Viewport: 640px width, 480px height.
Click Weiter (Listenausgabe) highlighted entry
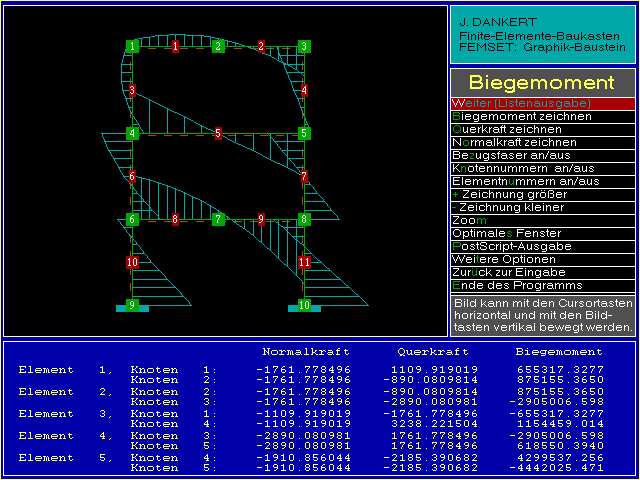pyautogui.click(x=543, y=103)
